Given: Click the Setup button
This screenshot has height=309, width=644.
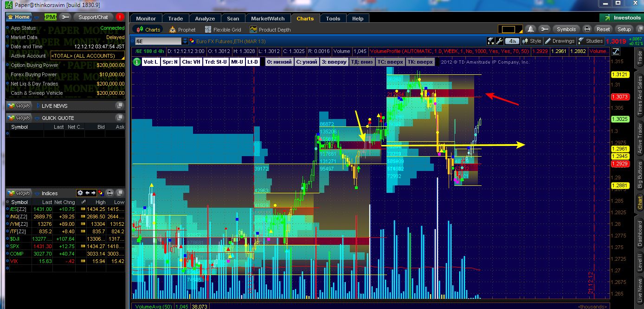Looking at the screenshot, I should (x=624, y=29).
